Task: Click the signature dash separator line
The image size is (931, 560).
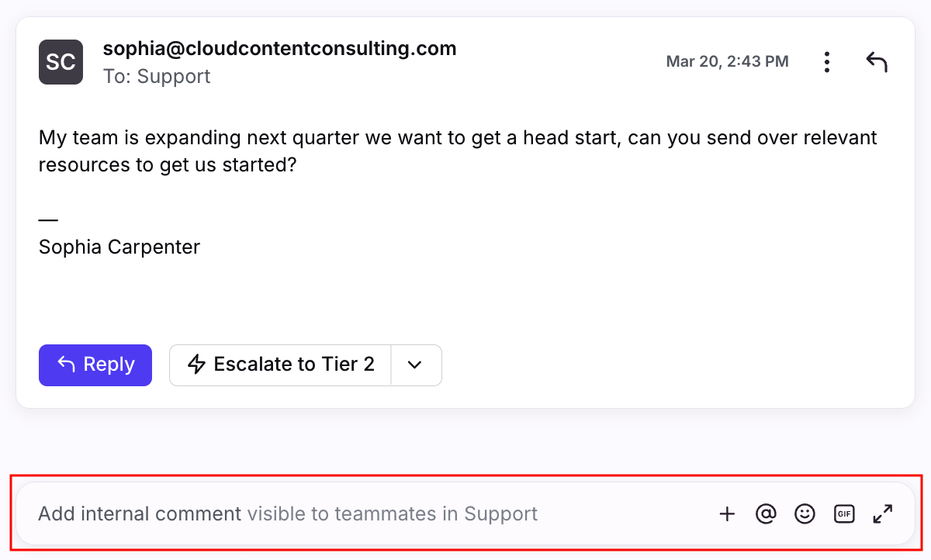Action: [x=48, y=221]
